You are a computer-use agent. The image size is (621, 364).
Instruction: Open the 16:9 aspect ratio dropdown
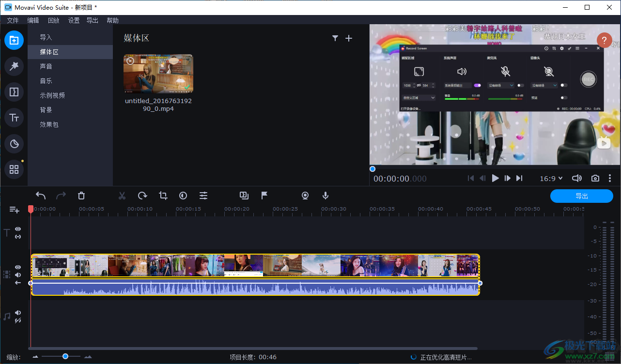tap(551, 178)
